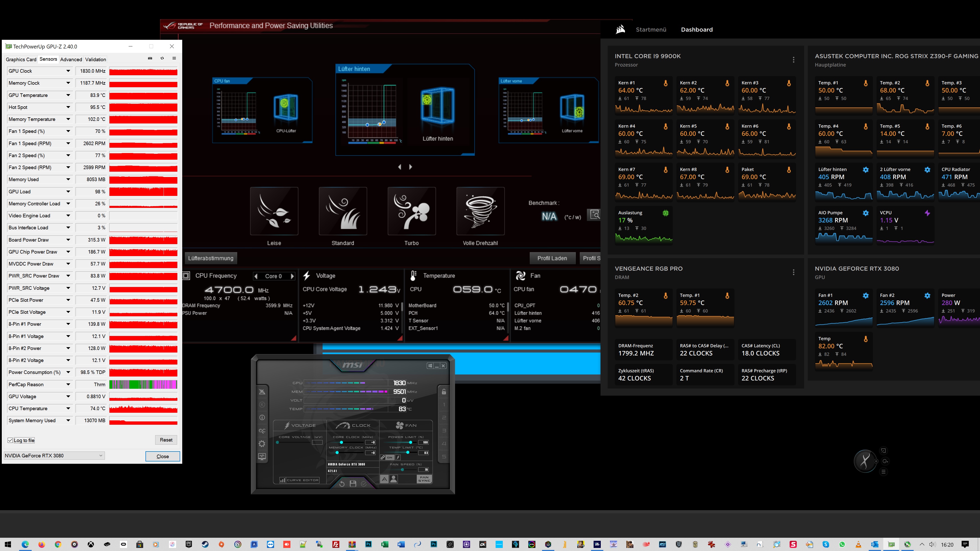
Task: Click the Afterburner settings gear icon
Action: (262, 444)
